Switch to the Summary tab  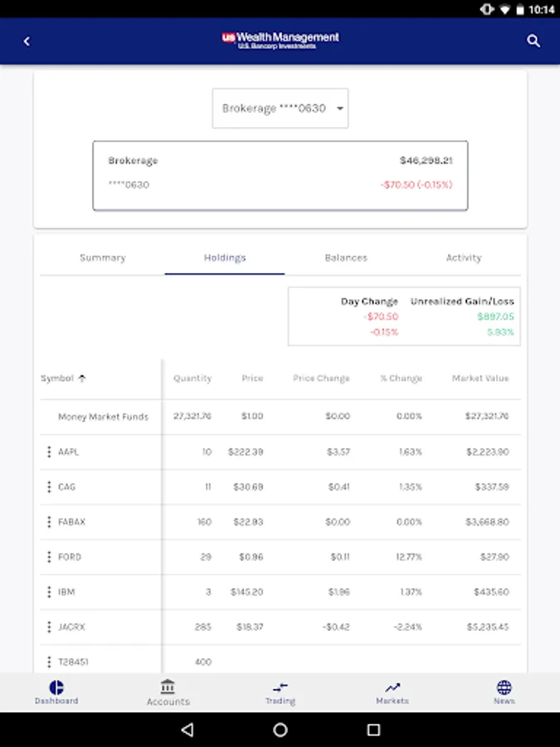[x=103, y=258]
